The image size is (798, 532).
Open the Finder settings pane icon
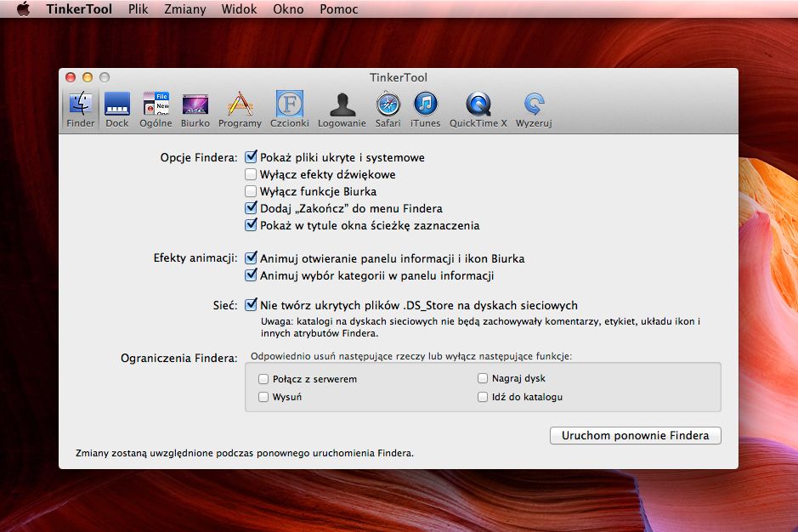81,109
